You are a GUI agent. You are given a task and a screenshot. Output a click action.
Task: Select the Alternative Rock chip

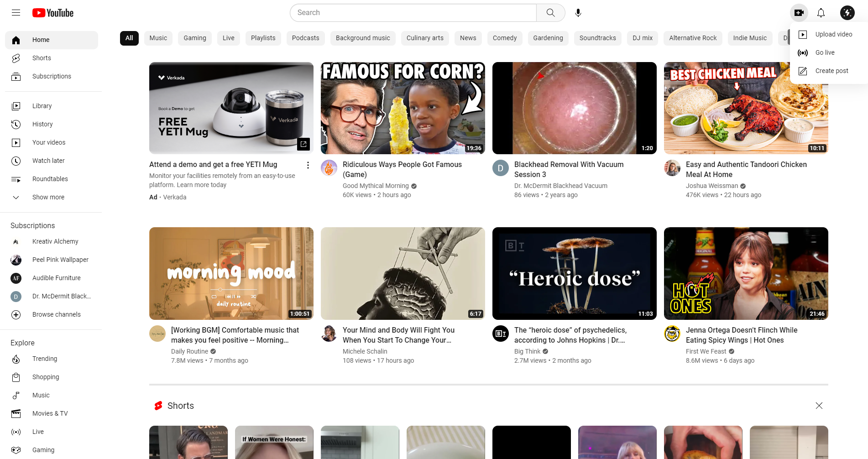pos(693,38)
